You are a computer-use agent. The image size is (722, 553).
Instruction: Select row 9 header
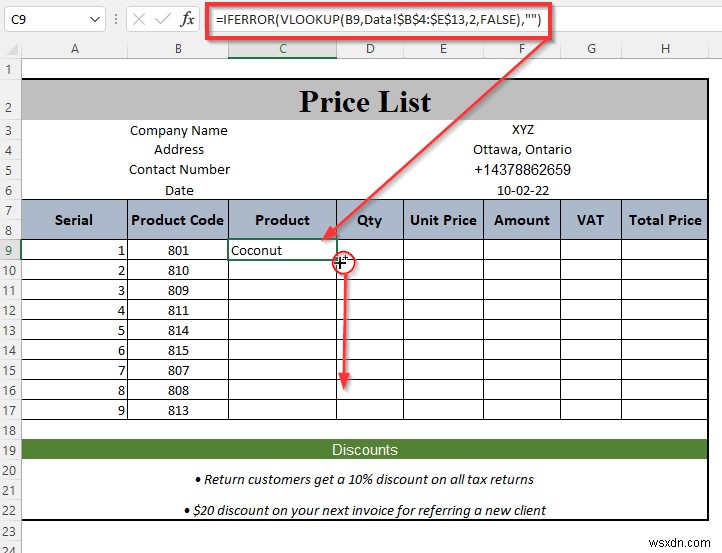pos(10,250)
